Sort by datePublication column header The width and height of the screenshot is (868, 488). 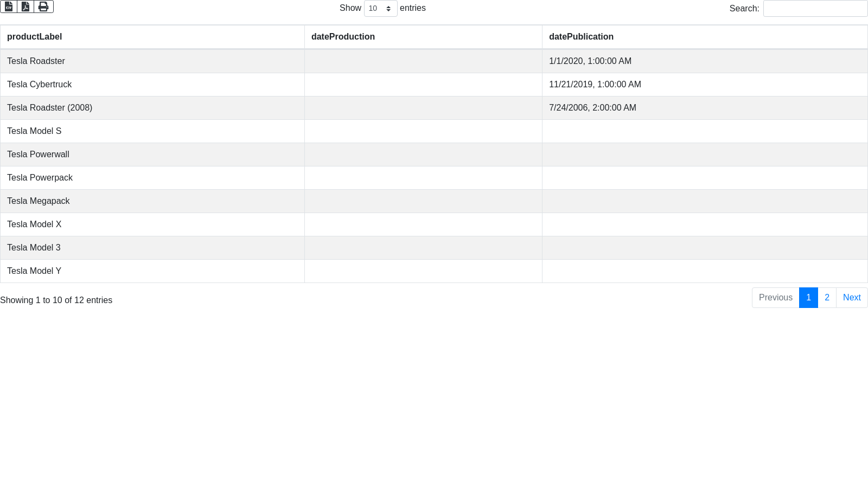coord(581,37)
